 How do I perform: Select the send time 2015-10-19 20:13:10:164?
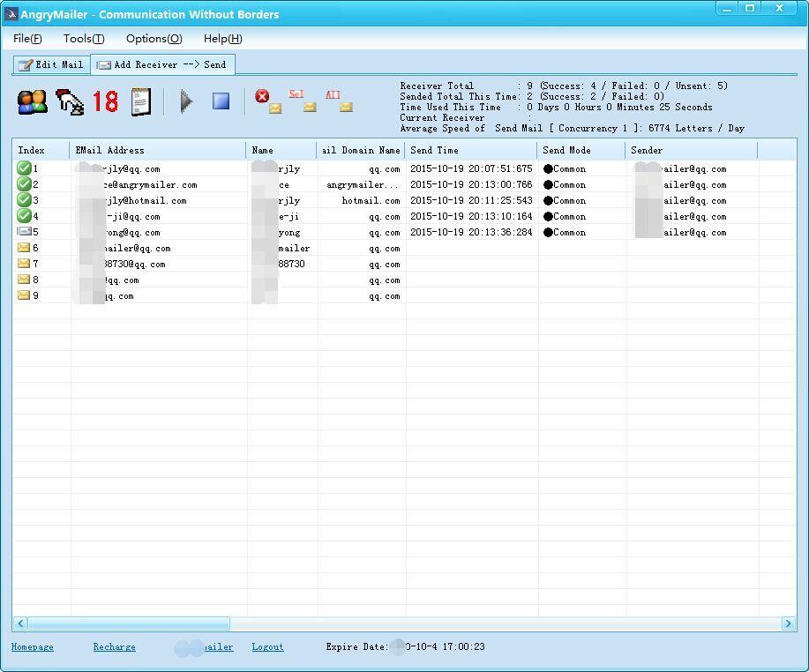[471, 216]
